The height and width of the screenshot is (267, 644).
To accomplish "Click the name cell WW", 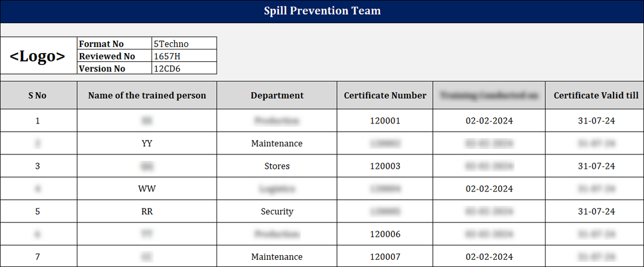I will 147,189.
